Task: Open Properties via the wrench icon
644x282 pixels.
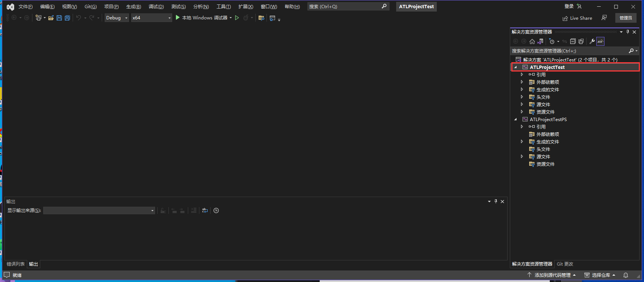Action: pyautogui.click(x=592, y=41)
